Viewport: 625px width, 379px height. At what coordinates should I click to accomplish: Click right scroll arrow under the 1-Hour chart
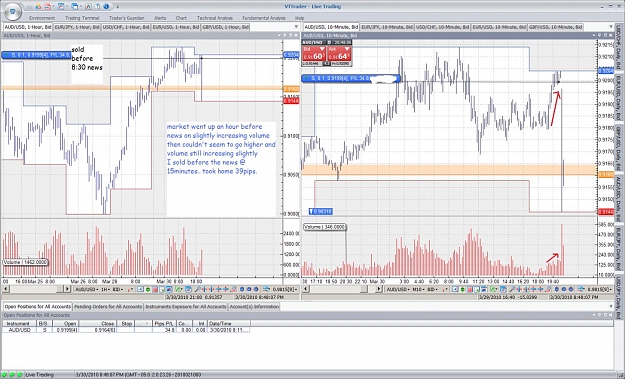point(67,289)
